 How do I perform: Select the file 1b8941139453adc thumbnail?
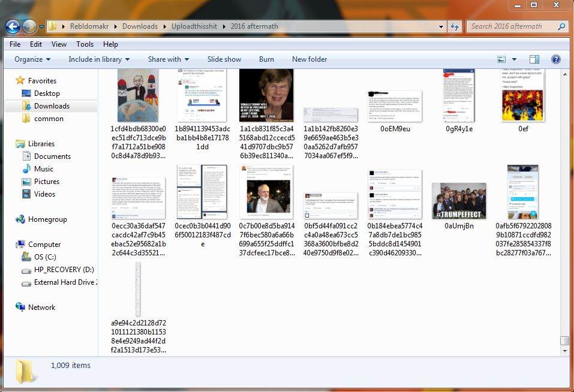[x=202, y=95]
